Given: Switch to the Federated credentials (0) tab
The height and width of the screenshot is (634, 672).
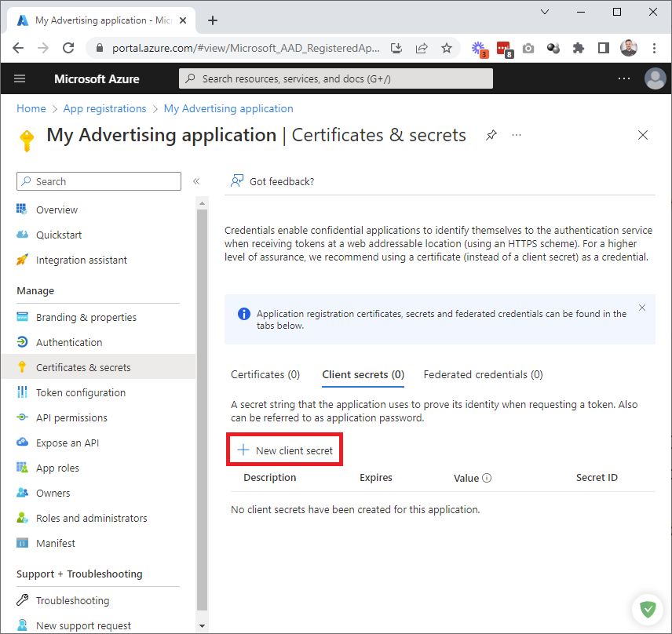Looking at the screenshot, I should tap(483, 374).
